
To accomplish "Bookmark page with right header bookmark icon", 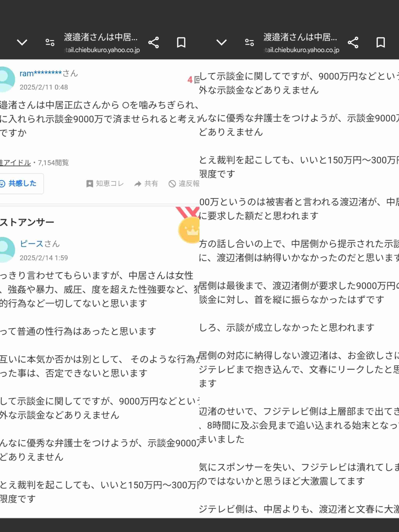I will tap(381, 42).
